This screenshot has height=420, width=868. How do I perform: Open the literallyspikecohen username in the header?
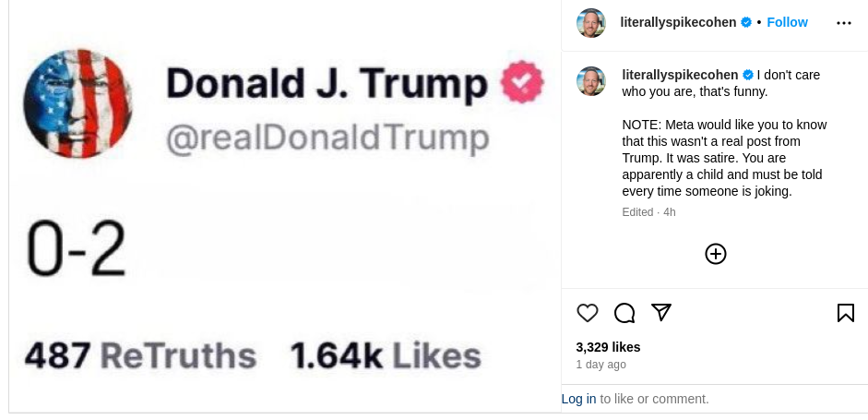(x=678, y=22)
